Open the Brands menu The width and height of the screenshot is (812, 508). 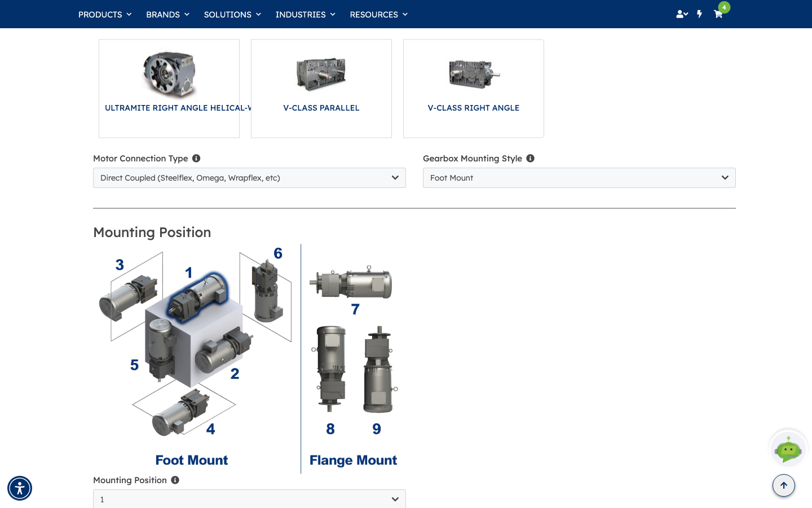167,15
